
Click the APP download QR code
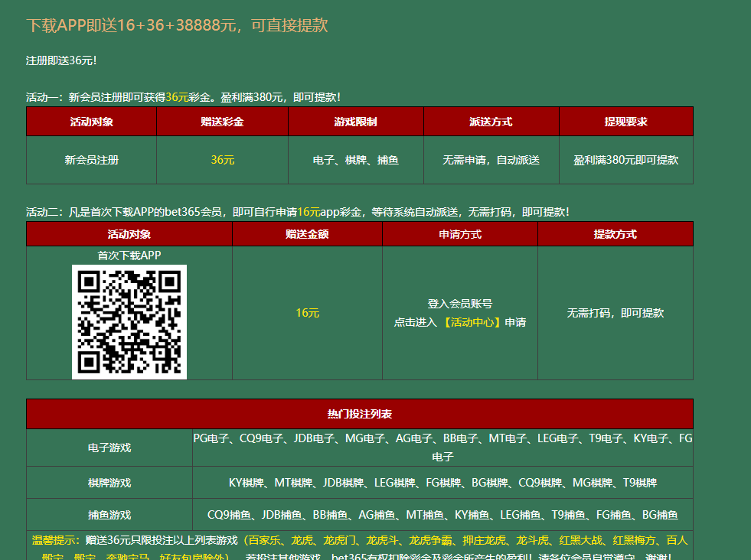[x=129, y=321]
